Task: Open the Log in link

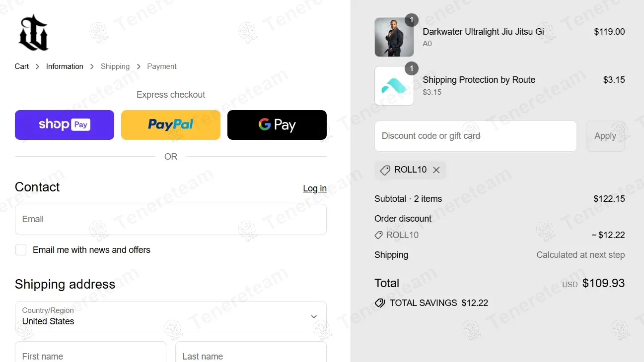Action: tap(315, 188)
